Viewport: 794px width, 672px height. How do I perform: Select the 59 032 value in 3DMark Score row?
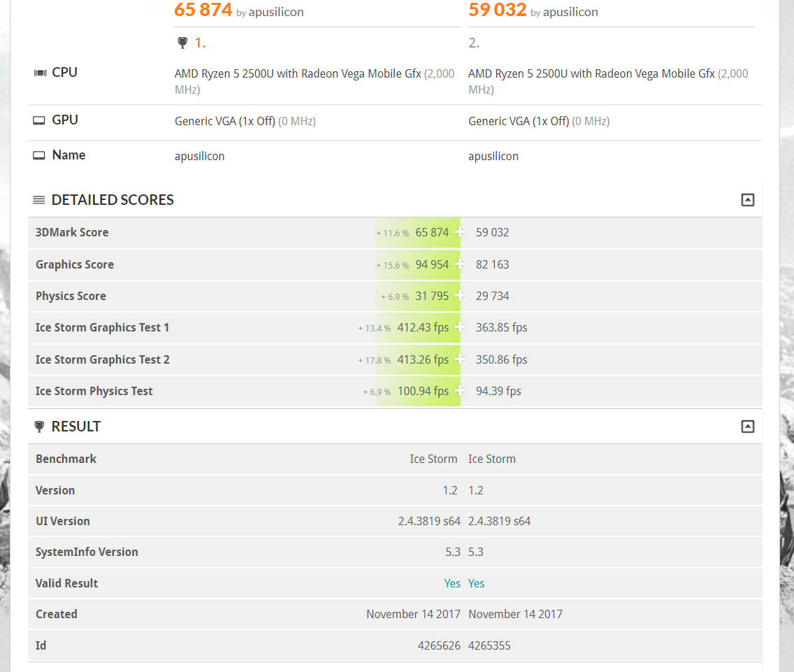click(x=492, y=232)
